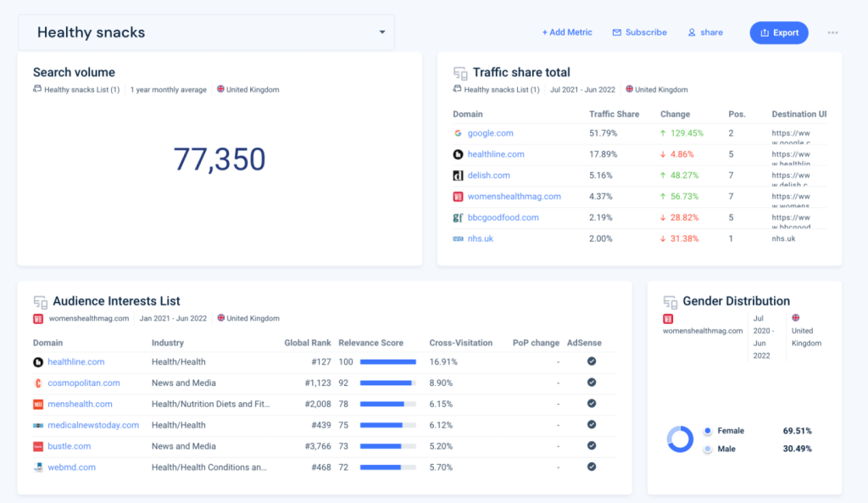
Task: Open healthline.com link in Traffic share table
Action: pyautogui.click(x=496, y=154)
